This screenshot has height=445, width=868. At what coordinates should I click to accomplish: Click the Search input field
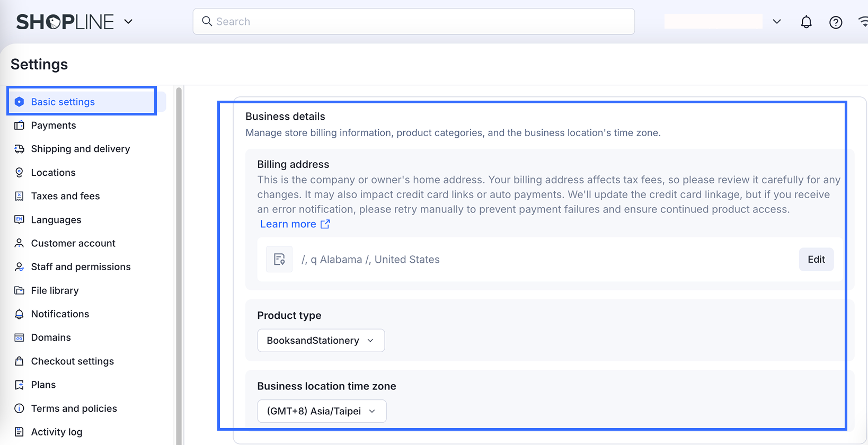pyautogui.click(x=413, y=22)
